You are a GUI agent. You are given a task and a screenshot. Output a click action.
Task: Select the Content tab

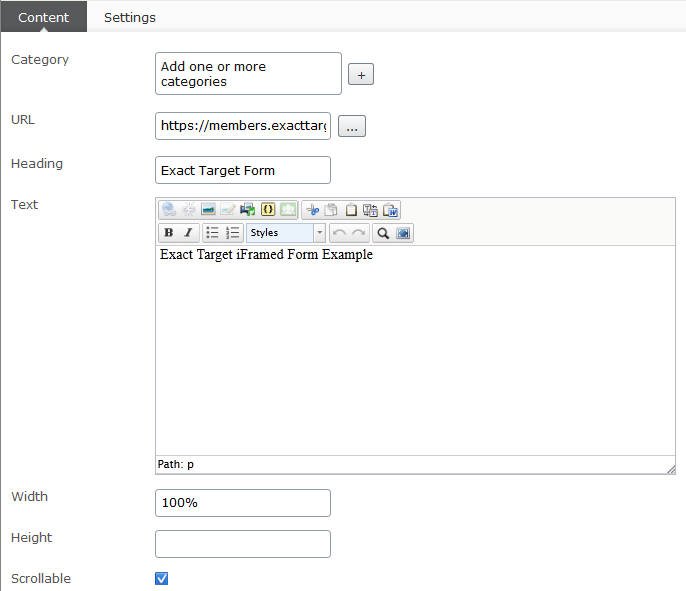[x=44, y=17]
